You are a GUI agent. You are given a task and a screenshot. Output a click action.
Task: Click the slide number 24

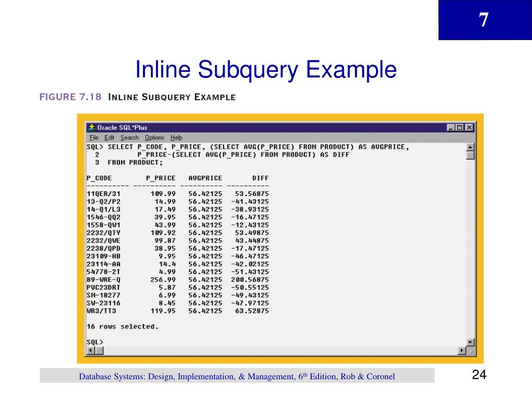click(x=479, y=375)
